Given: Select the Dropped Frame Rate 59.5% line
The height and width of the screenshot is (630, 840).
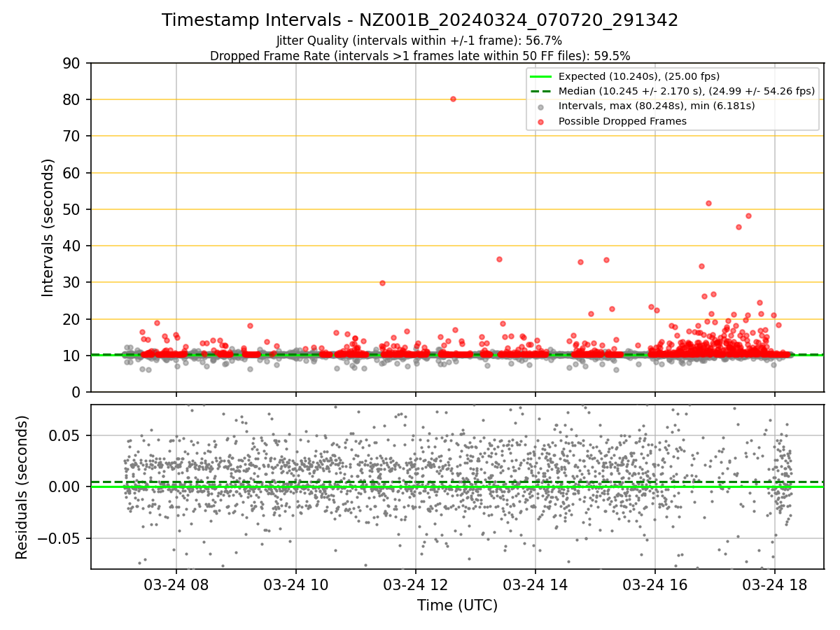Looking at the screenshot, I should (x=420, y=56).
